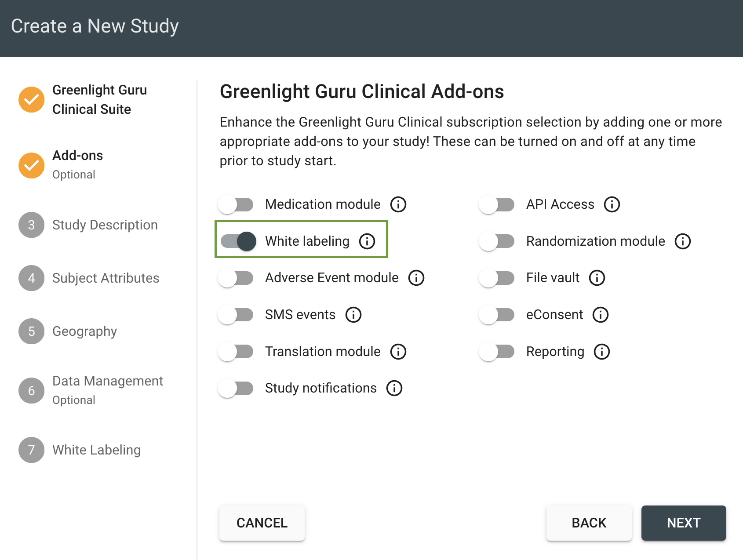The image size is (743, 560).
Task: Click the checkmark icon for Add-ons step
Action: [x=31, y=165]
